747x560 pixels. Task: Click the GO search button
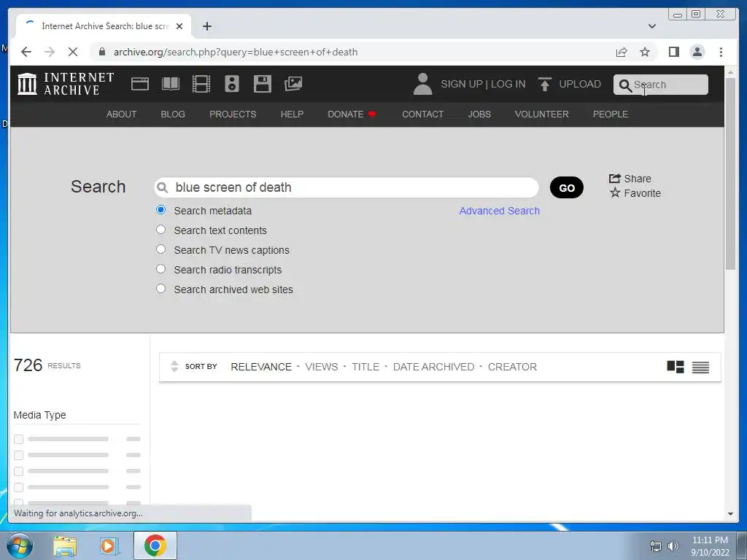566,187
